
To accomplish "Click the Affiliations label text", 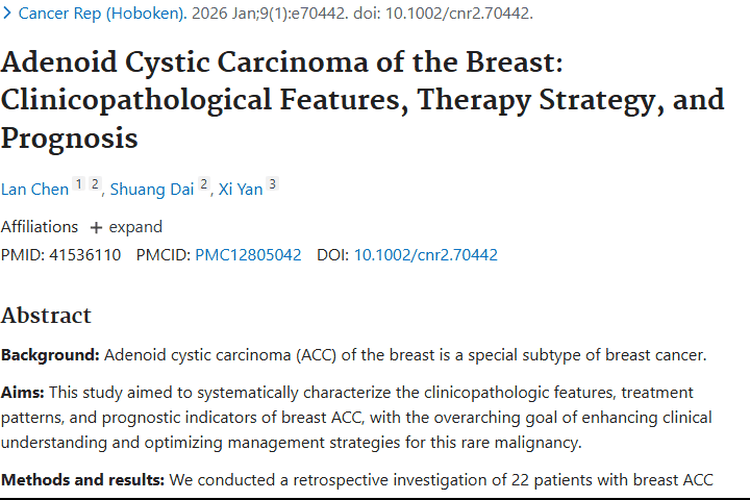I will (39, 227).
